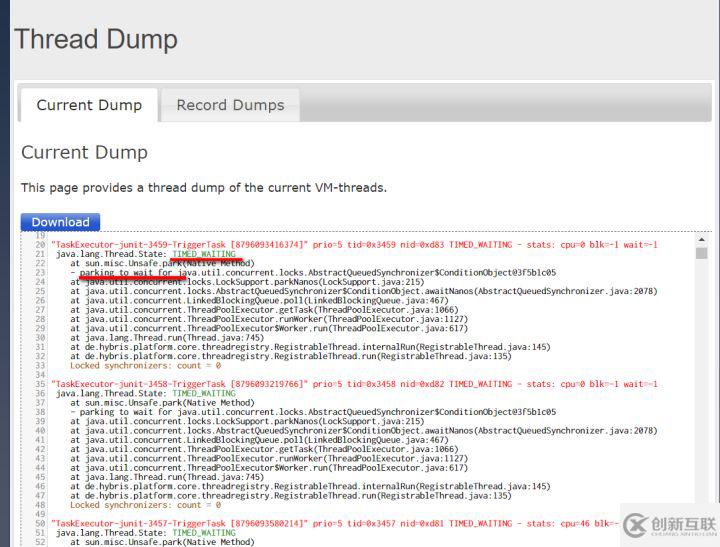Click 'Locked synchronizers: count = 0' on line 33
720x547 pixels.
tap(146, 366)
